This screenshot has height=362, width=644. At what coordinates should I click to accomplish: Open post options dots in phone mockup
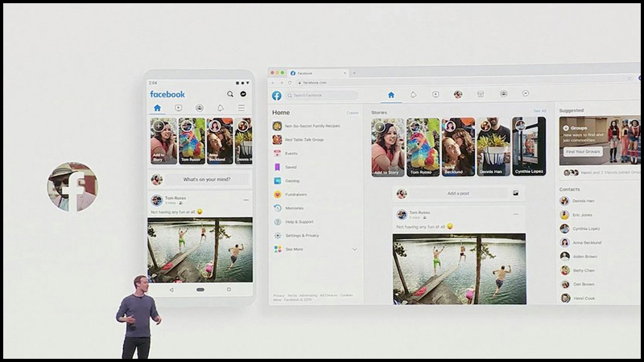coord(246,200)
